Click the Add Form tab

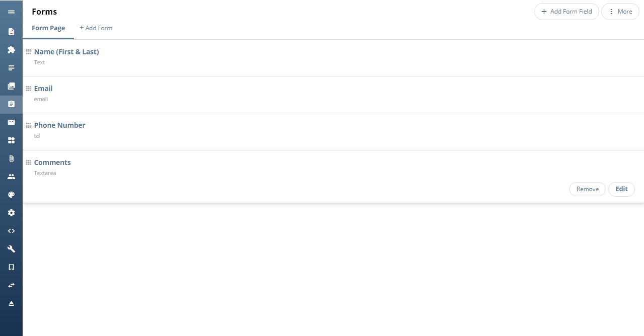pos(96,28)
